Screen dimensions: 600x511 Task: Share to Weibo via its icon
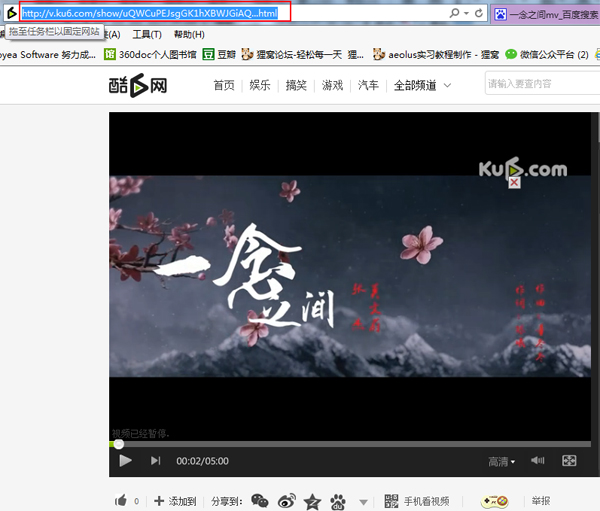pos(287,501)
